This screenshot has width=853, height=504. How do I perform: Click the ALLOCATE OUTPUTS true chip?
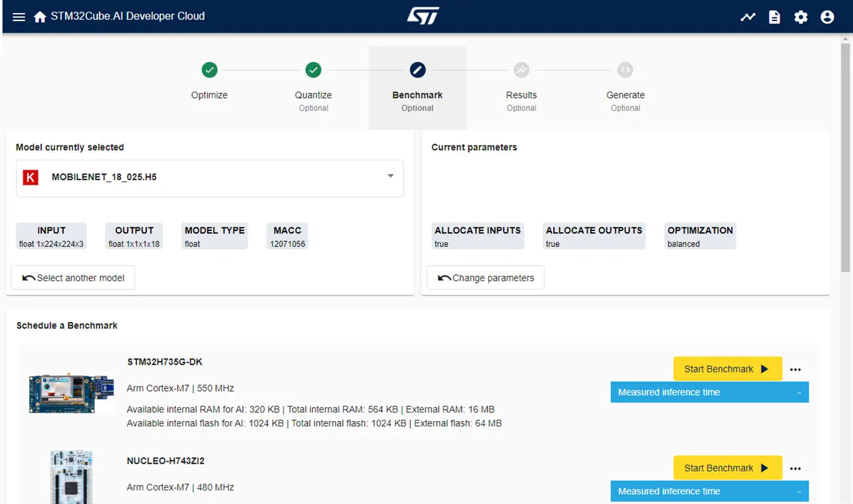(x=594, y=237)
